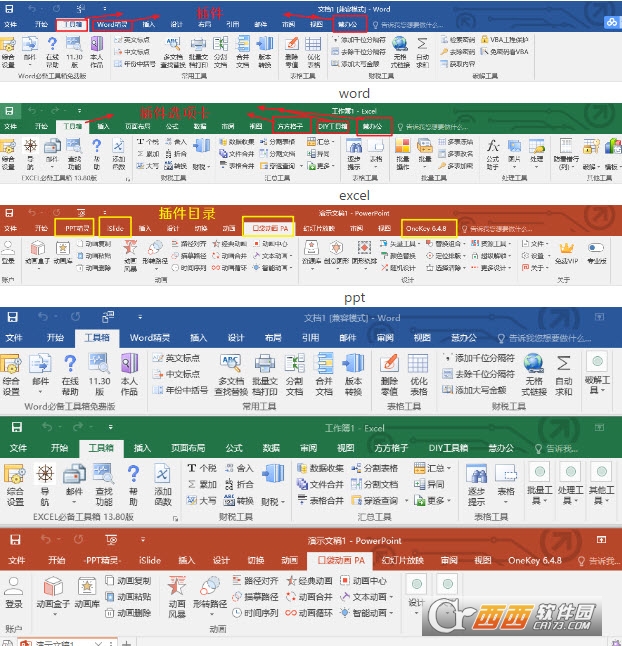Expand 破解工具 group in the large Word ribbon
Screen dimensions: 622x646
pos(597,374)
